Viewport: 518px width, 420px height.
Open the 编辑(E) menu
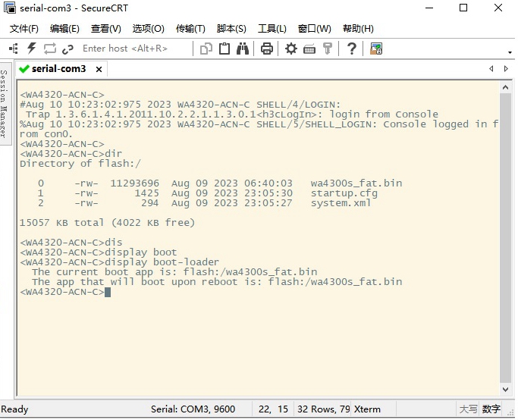64,29
